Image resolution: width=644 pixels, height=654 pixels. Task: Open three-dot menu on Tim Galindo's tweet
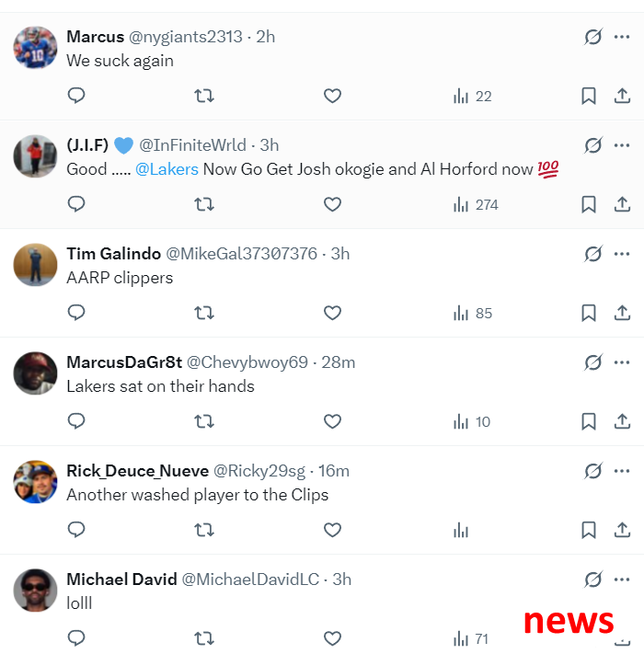click(622, 254)
